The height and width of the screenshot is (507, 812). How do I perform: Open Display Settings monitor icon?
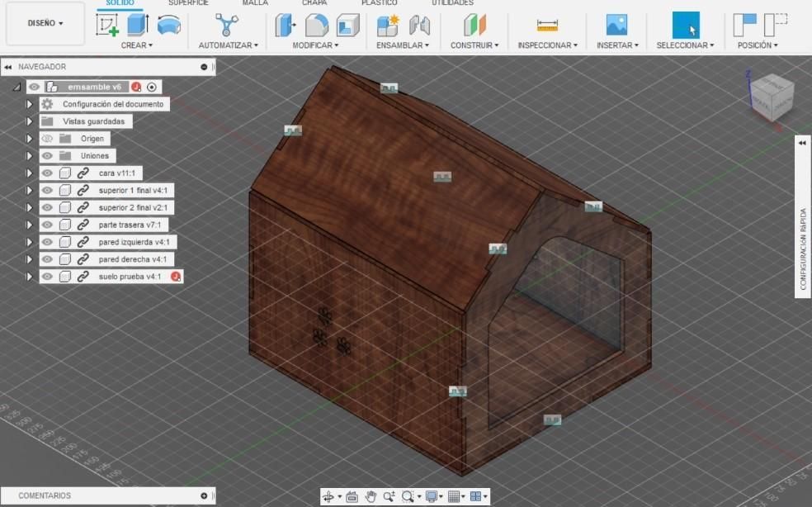(431, 496)
